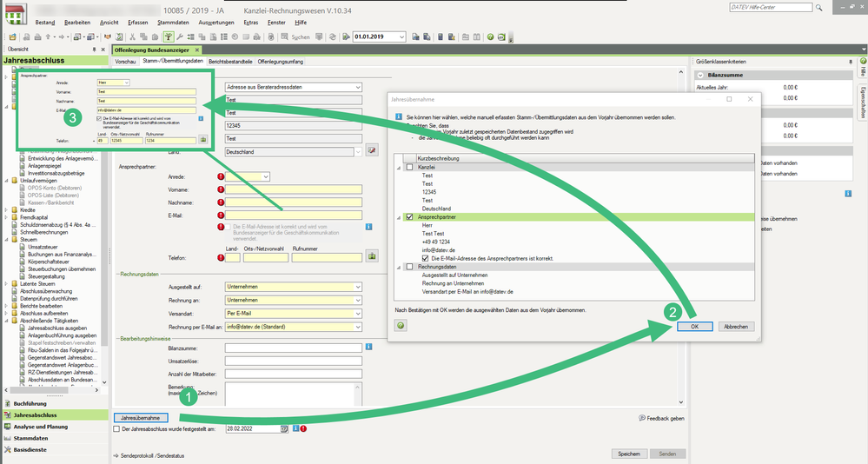The image size is (868, 464).
Task: Click blue info icon in Größenklassenkriterien panel
Action: tap(848, 194)
